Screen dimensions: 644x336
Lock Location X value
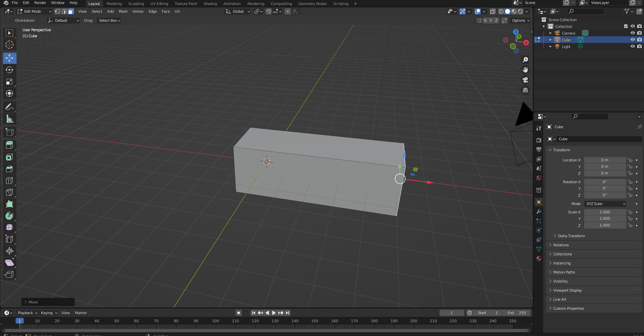click(x=630, y=160)
